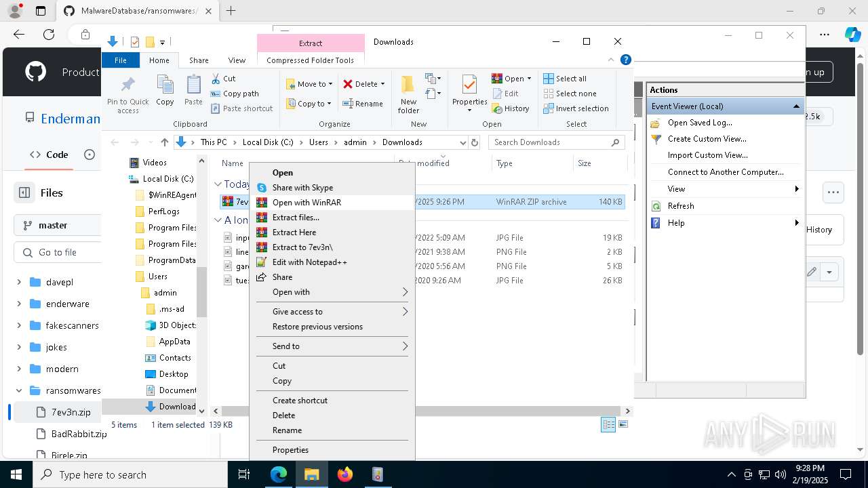
Task: Click Refresh in Event Viewer Actions
Action: click(681, 206)
